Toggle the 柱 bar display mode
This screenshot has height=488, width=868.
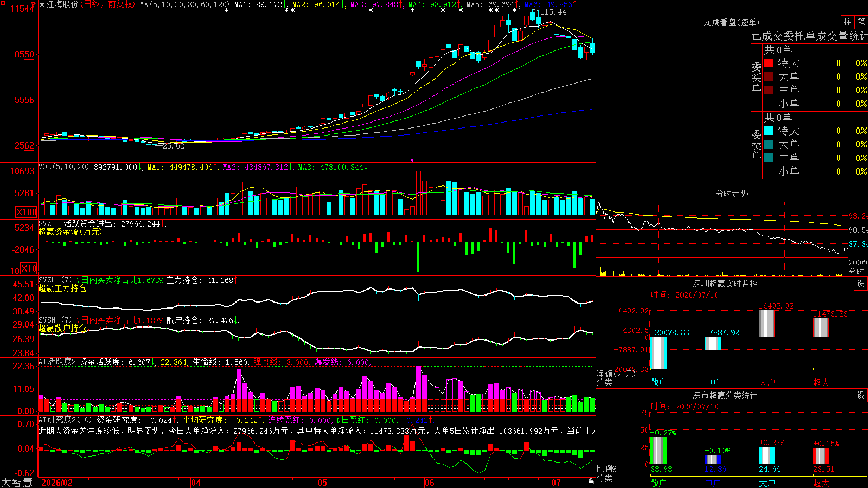click(847, 22)
